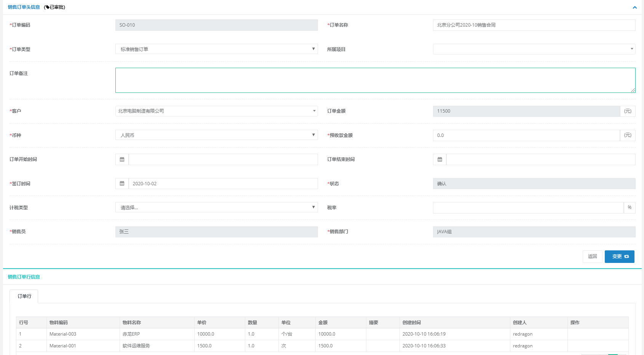Expand the 计税类型 dropdown
Viewport: 644px width, 355px height.
tap(216, 207)
